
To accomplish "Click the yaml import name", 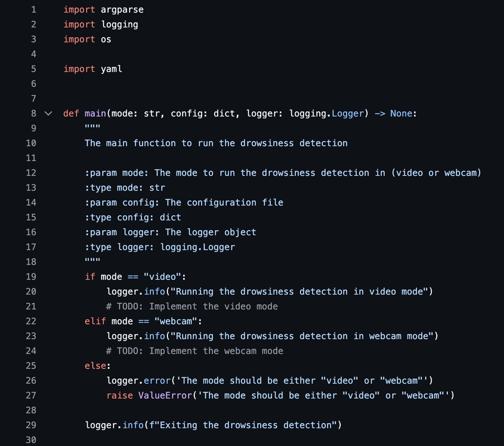I will (111, 69).
